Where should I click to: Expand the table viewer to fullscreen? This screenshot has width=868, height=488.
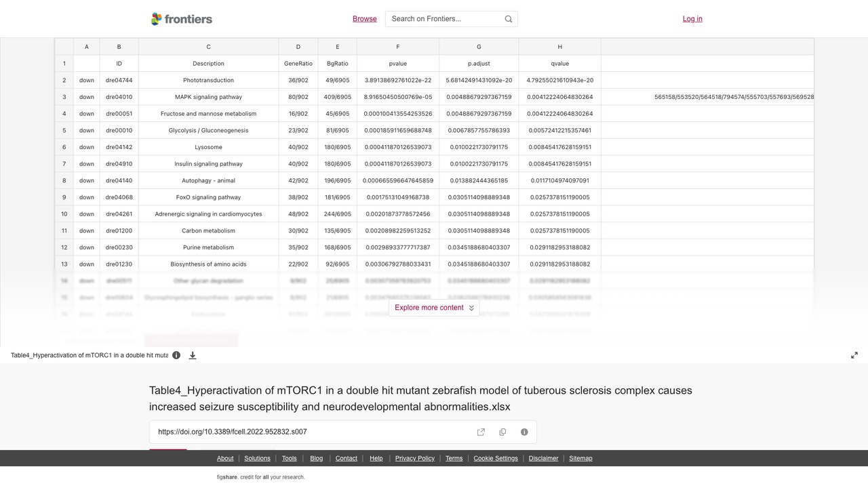854,355
